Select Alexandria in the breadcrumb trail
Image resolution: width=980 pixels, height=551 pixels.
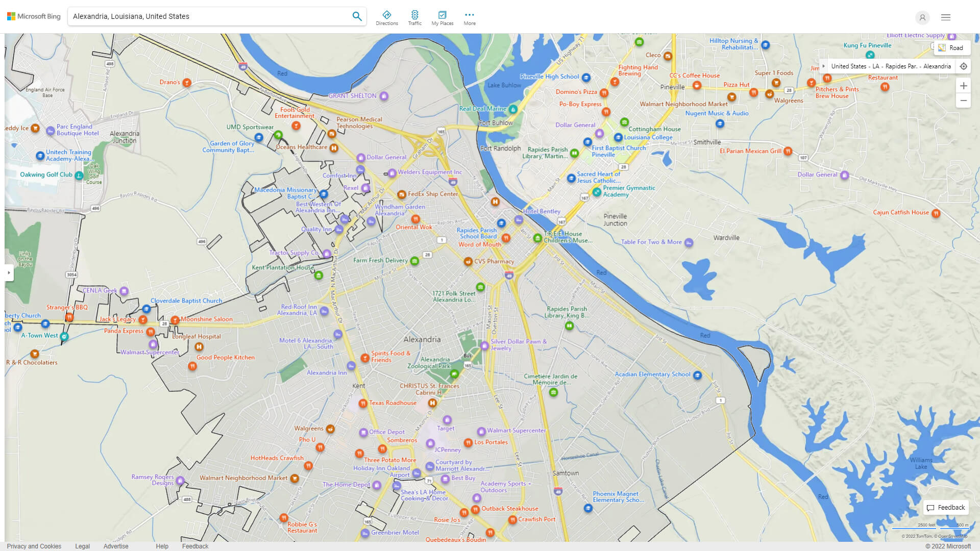(937, 66)
